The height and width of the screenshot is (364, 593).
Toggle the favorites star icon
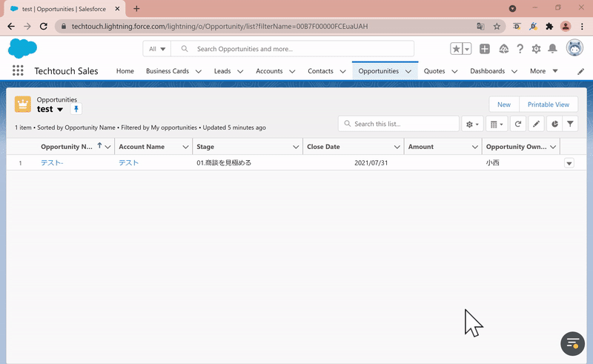(x=456, y=49)
